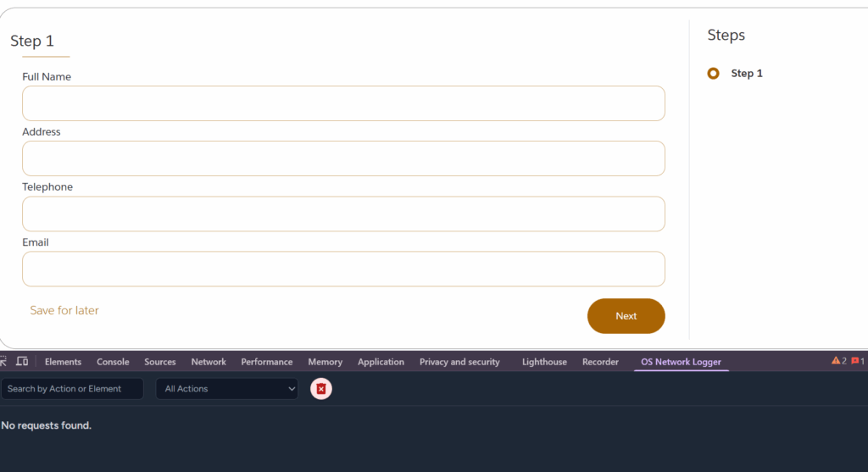Open the Console tab
The width and height of the screenshot is (868, 472).
pyautogui.click(x=113, y=362)
